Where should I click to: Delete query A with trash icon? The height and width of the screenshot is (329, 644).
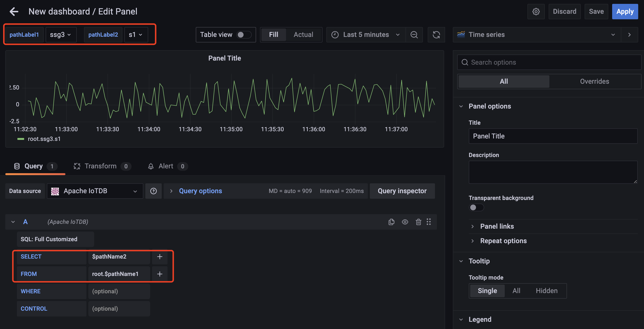pyautogui.click(x=418, y=222)
